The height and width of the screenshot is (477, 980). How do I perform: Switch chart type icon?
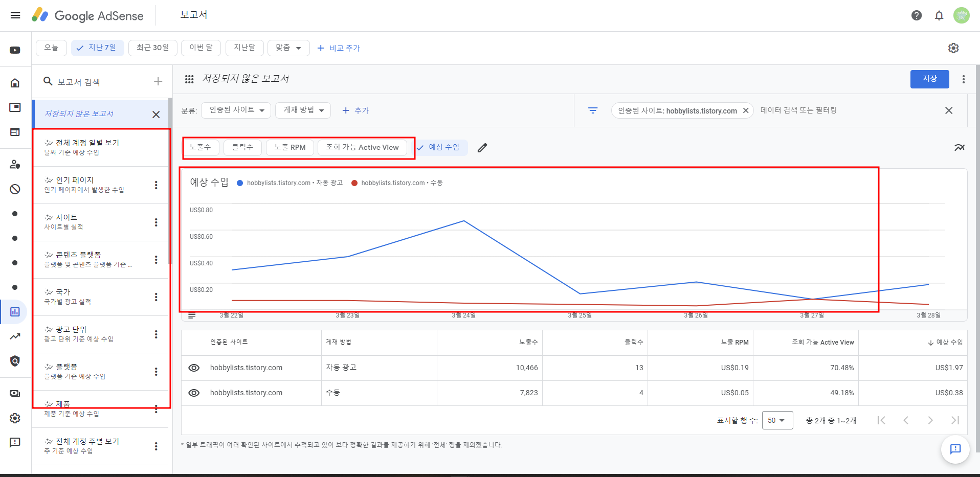960,147
